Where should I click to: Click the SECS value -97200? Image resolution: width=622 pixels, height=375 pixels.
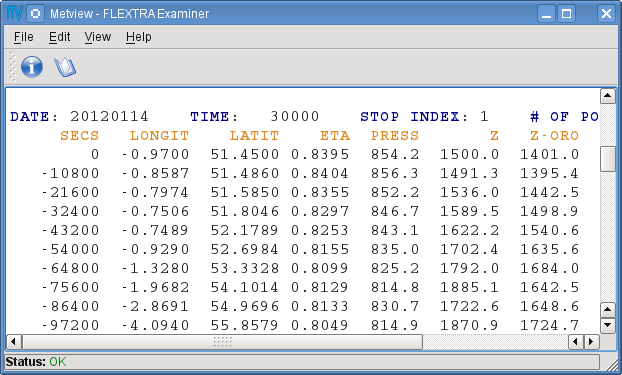70,325
